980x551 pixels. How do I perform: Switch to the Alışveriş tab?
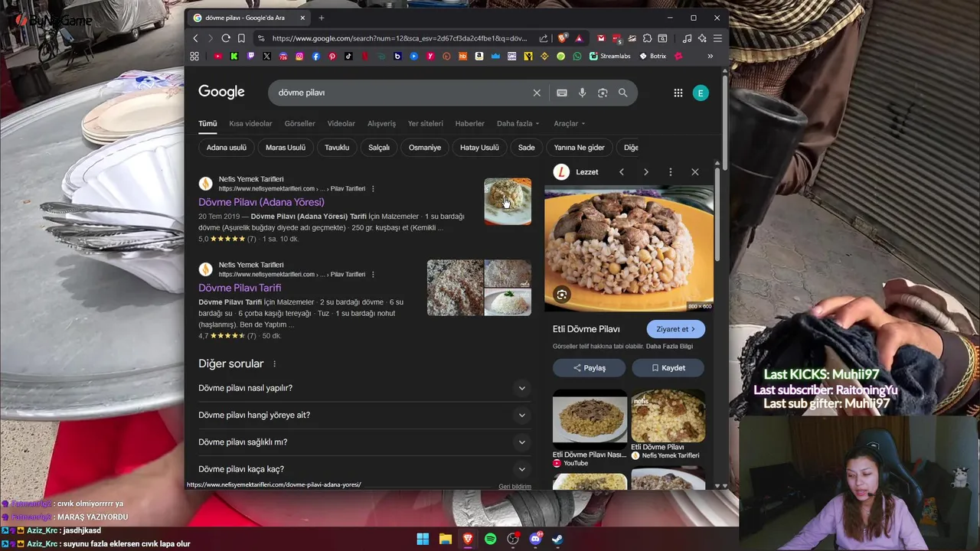381,123
